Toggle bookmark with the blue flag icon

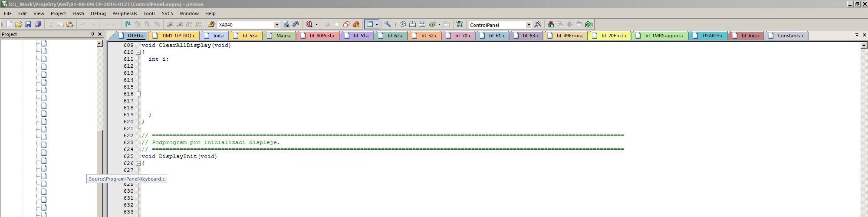click(x=128, y=25)
